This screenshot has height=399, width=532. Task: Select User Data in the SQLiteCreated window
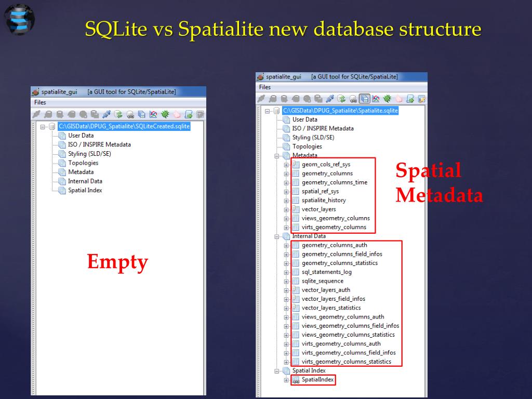[x=81, y=136]
